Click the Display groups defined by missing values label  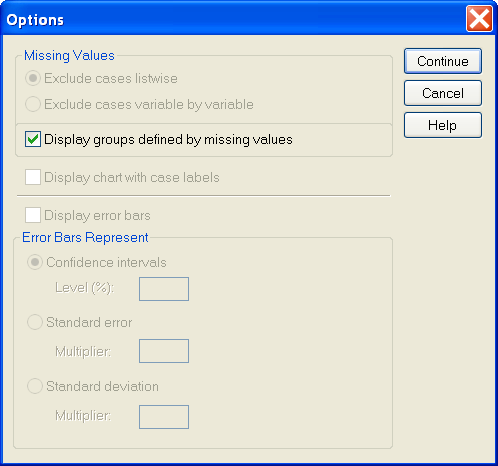tap(168, 140)
